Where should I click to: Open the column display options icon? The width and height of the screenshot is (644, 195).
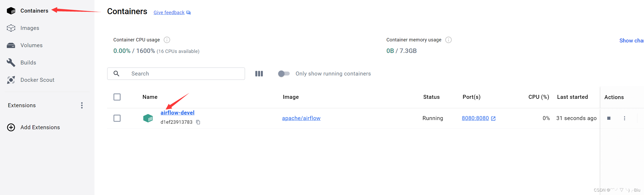point(259,74)
